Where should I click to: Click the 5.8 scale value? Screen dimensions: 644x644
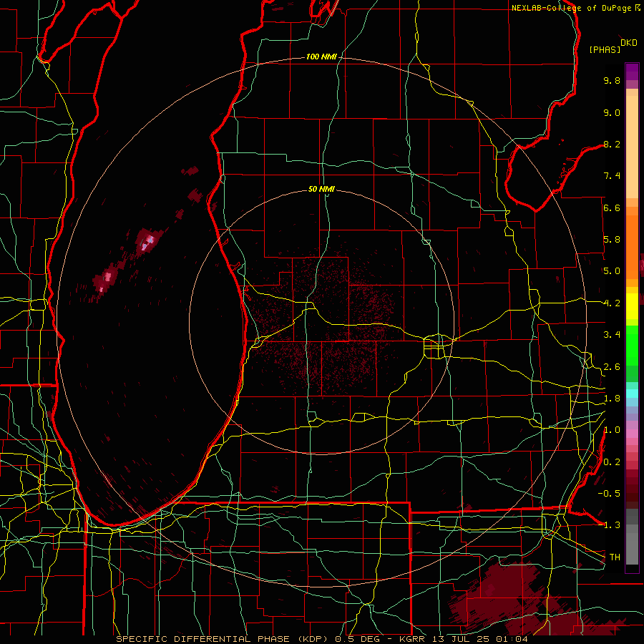(x=612, y=240)
